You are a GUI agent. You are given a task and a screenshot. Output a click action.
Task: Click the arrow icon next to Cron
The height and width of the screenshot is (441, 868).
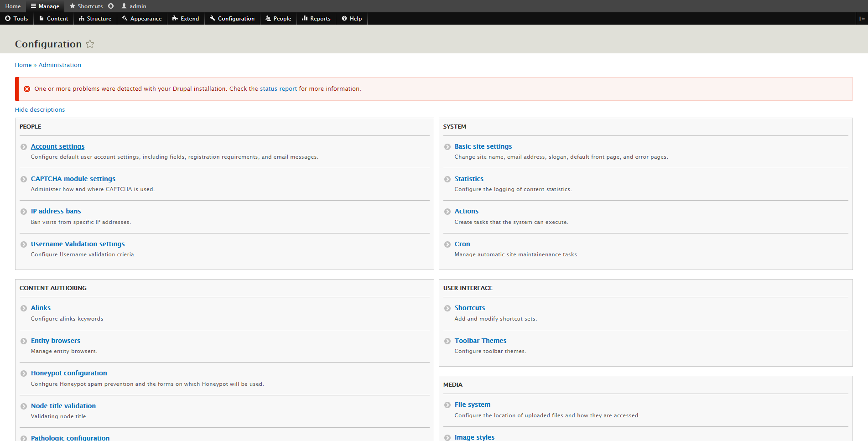pos(447,244)
